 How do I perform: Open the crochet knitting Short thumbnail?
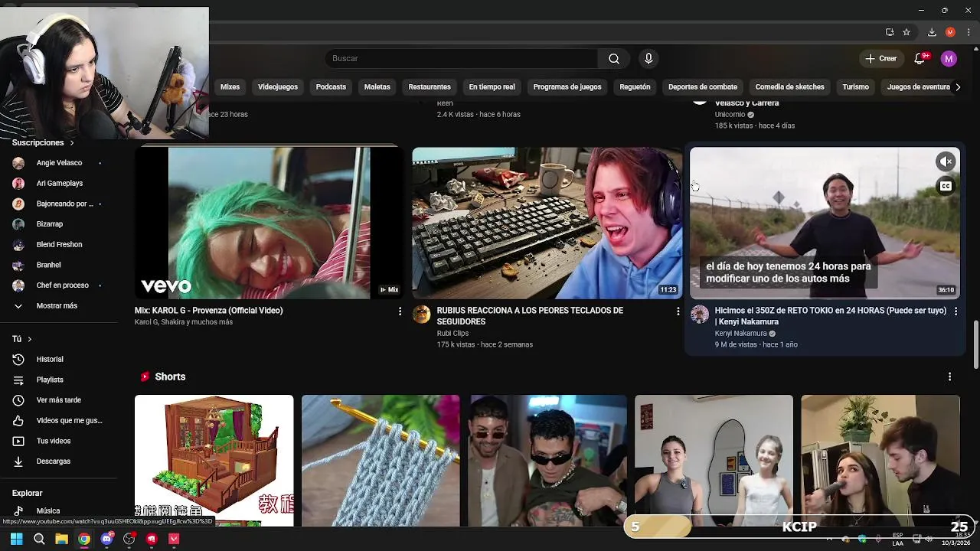click(381, 461)
